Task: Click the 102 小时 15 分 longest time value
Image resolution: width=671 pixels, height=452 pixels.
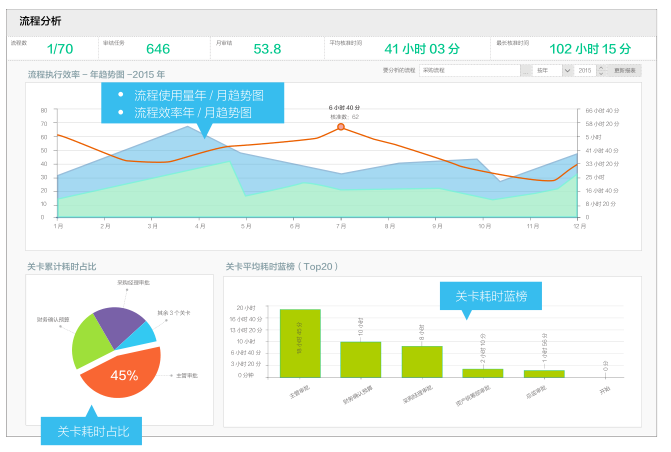Action: pos(590,49)
